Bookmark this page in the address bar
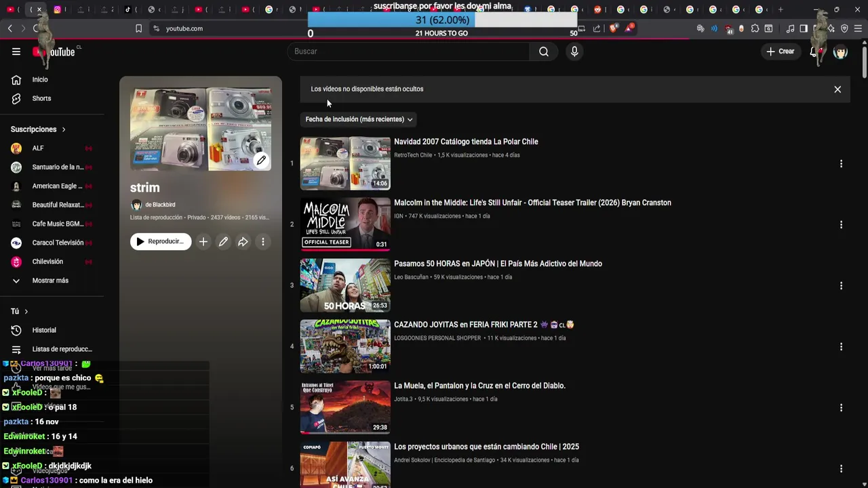 pyautogui.click(x=138, y=28)
